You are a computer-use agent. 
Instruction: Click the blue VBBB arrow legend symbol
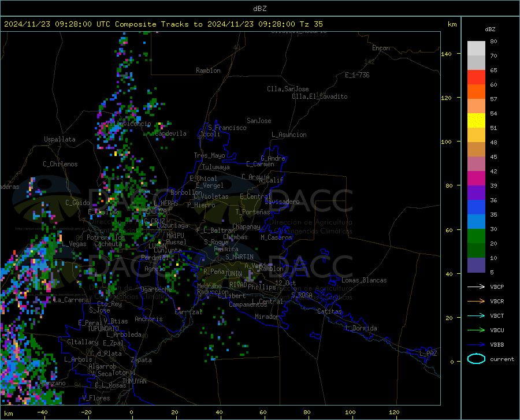tap(476, 344)
